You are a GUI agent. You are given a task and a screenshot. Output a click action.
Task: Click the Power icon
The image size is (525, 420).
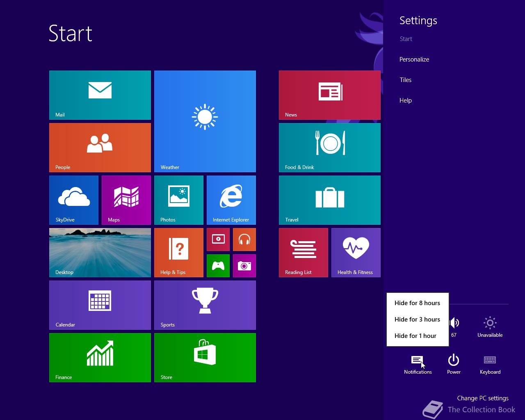click(454, 364)
